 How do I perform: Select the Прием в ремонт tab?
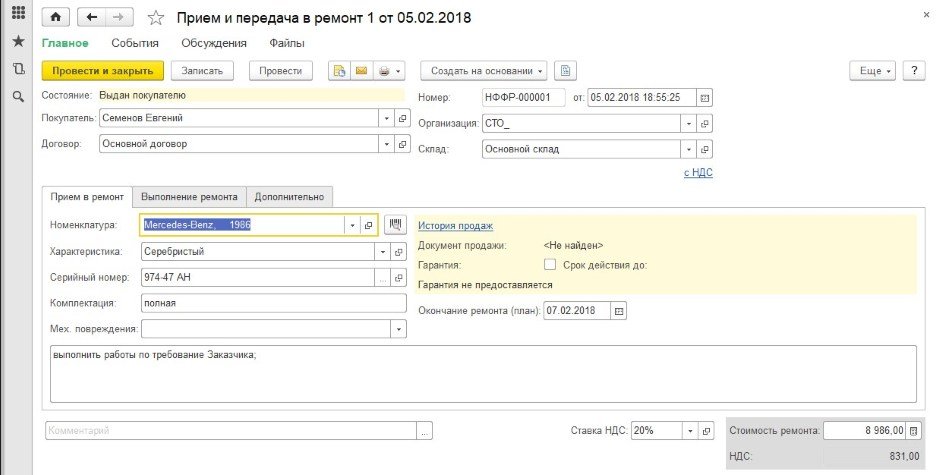(x=87, y=197)
